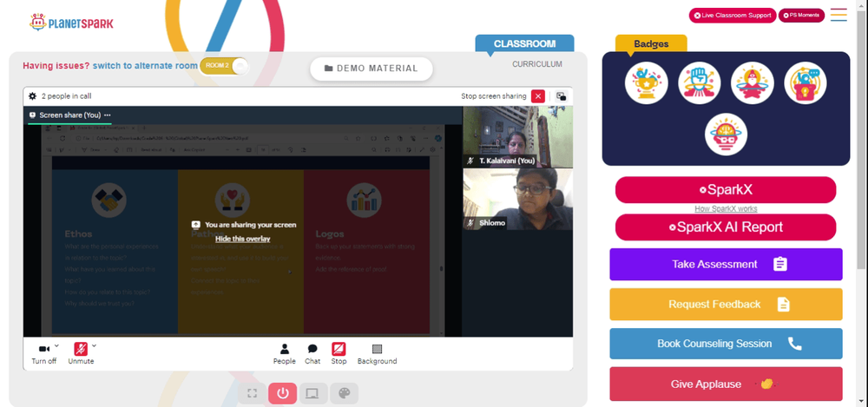Open SparkX AI Report
The image size is (868, 407).
click(x=726, y=227)
